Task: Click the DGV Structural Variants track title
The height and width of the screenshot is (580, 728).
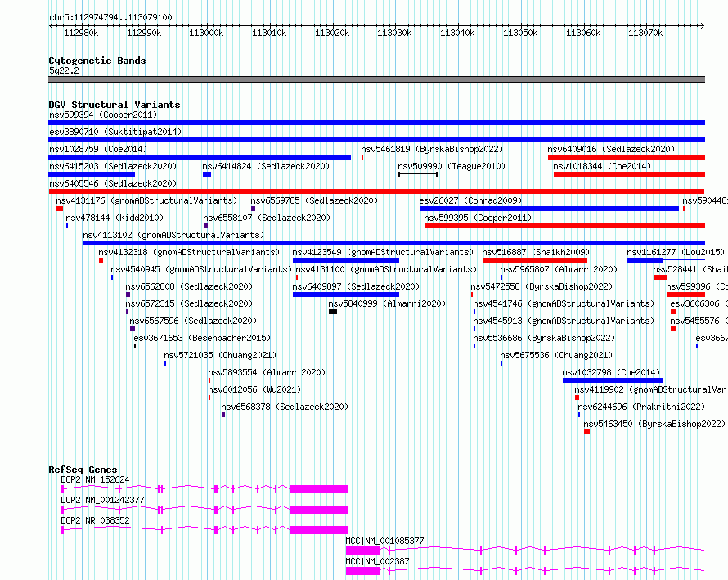Action: pyautogui.click(x=115, y=105)
